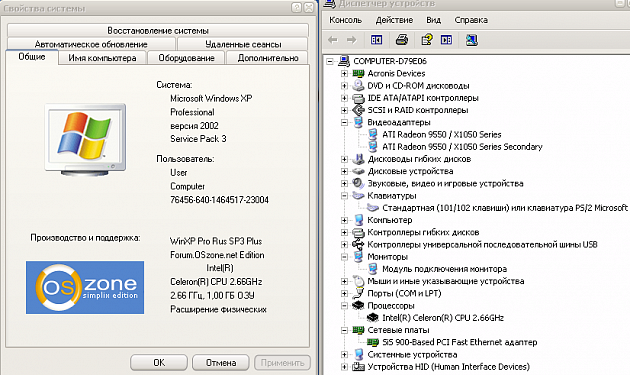Expand the Acronis Devices node
Screen dimensions: 630x375
click(344, 74)
